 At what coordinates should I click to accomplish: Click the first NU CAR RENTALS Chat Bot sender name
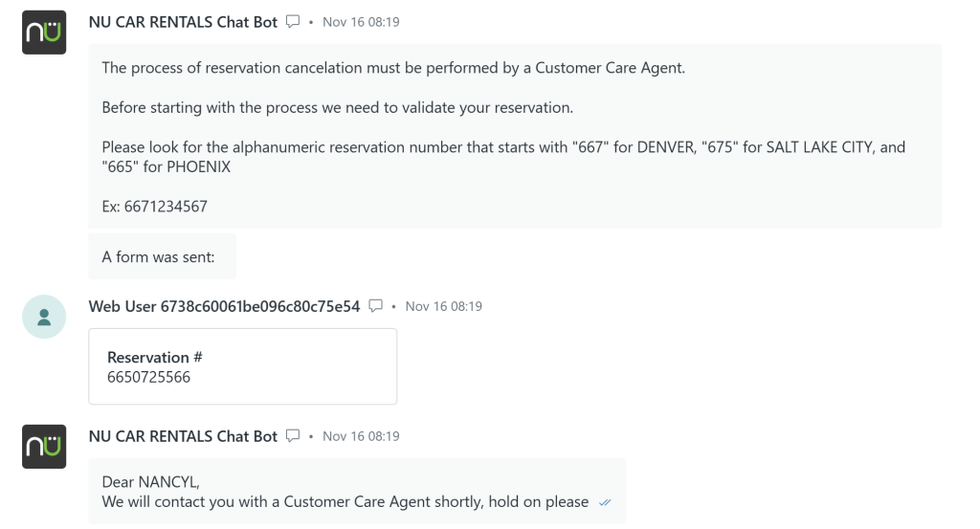coord(183,22)
